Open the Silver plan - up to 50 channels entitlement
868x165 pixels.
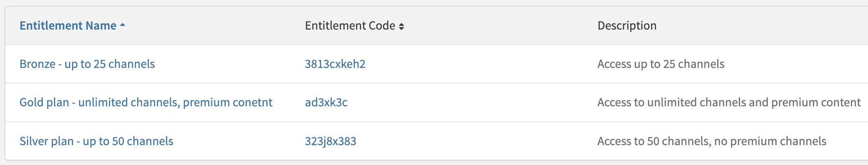(x=97, y=141)
